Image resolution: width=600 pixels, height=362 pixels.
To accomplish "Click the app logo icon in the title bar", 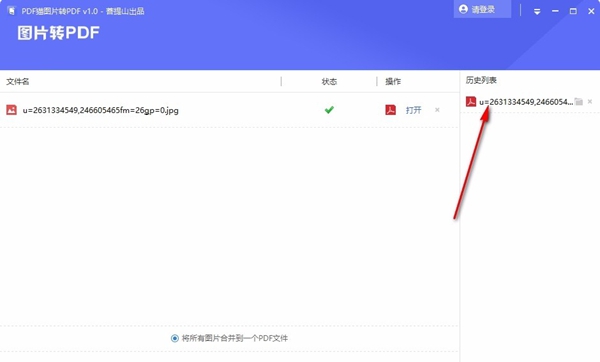I will (x=11, y=11).
